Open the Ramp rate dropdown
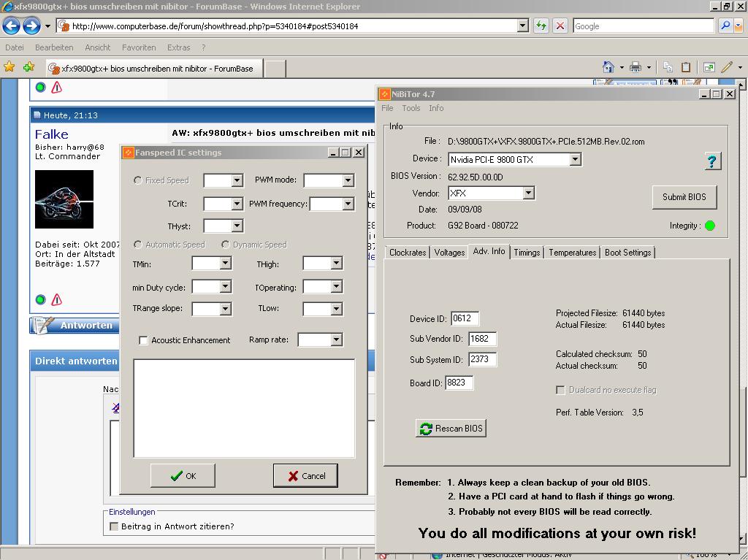 coord(336,340)
